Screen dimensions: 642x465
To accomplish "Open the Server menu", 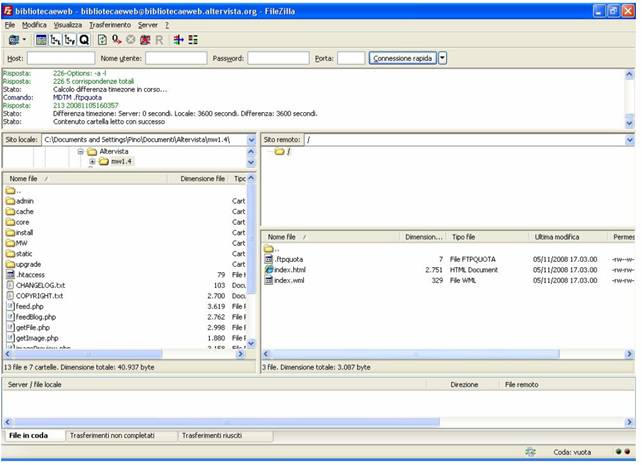I will coord(148,25).
